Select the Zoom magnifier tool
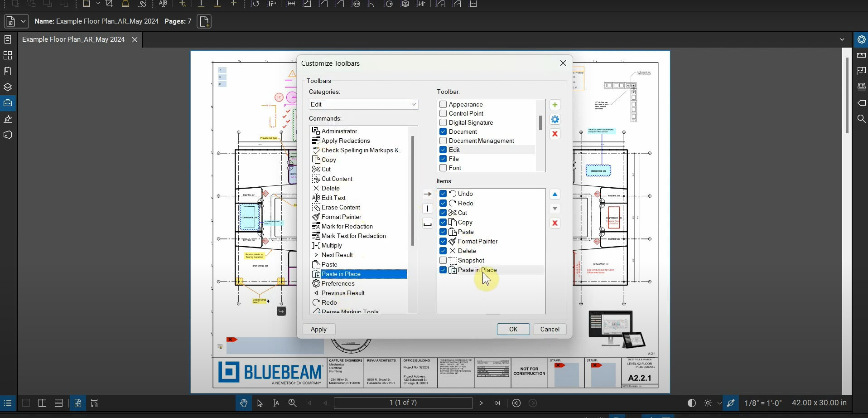The width and height of the screenshot is (868, 418). [292, 403]
